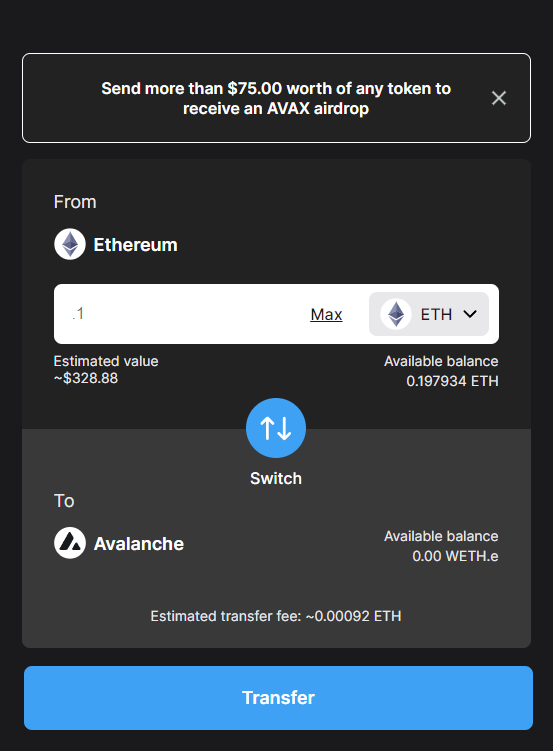Expand the token chevron next to ETH
The width and height of the screenshot is (553, 751).
[470, 314]
